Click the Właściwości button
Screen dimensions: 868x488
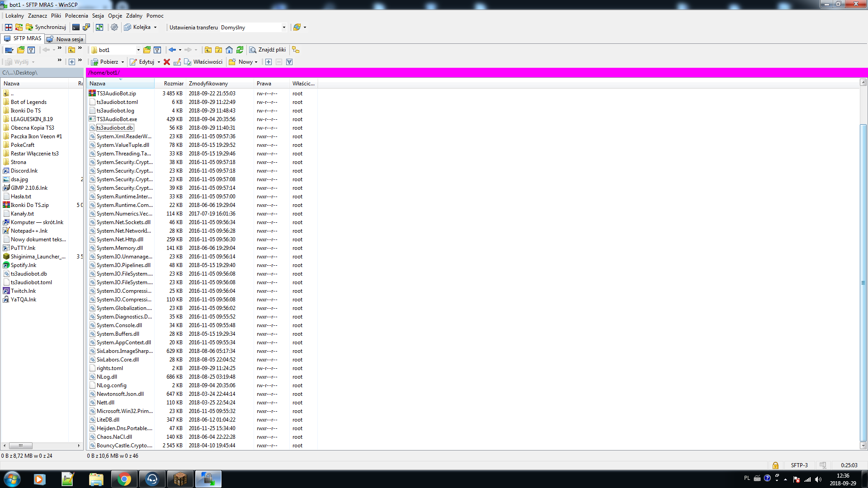tap(203, 62)
